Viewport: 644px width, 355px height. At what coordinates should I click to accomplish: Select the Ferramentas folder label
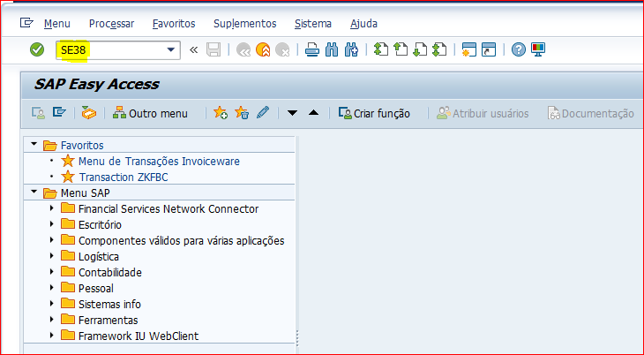[x=108, y=320]
